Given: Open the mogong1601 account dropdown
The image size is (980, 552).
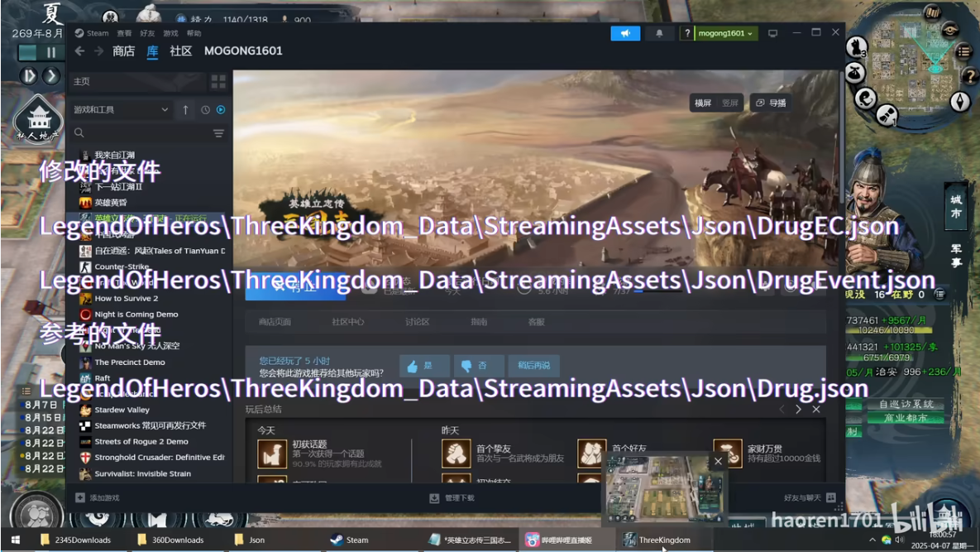Looking at the screenshot, I should [x=726, y=33].
